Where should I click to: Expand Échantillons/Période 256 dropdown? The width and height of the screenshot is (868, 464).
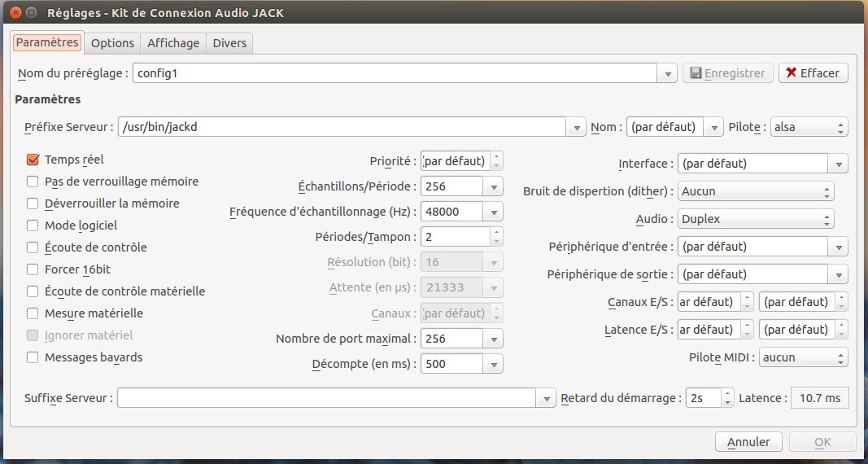pos(494,187)
